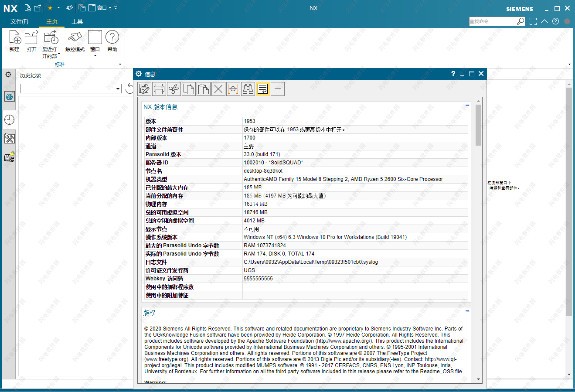The height and width of the screenshot is (392, 575).
Task: Open the 标准 group options arrow
Action: tap(120, 65)
